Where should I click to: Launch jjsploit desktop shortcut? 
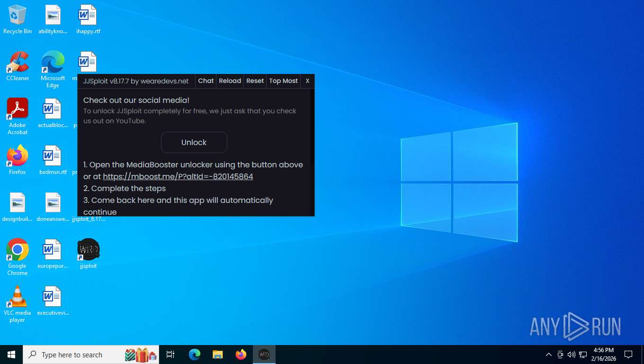coord(88,254)
